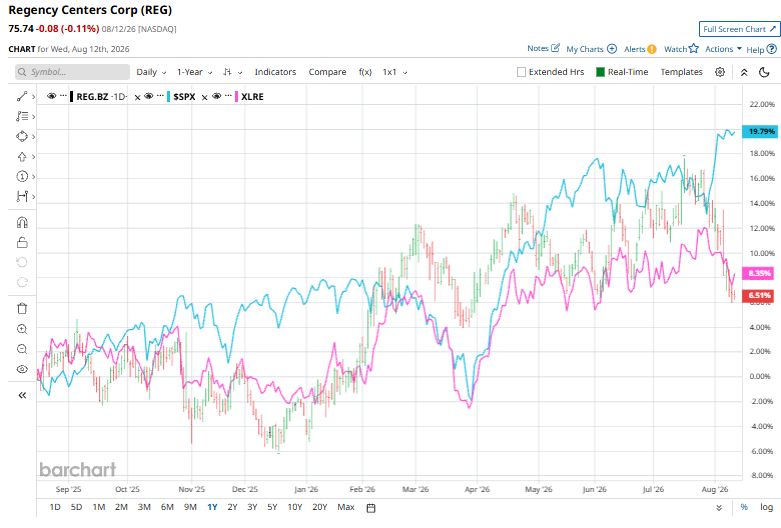This screenshot has height=528, width=781.
Task: Add to My Charts plus icon
Action: (612, 49)
